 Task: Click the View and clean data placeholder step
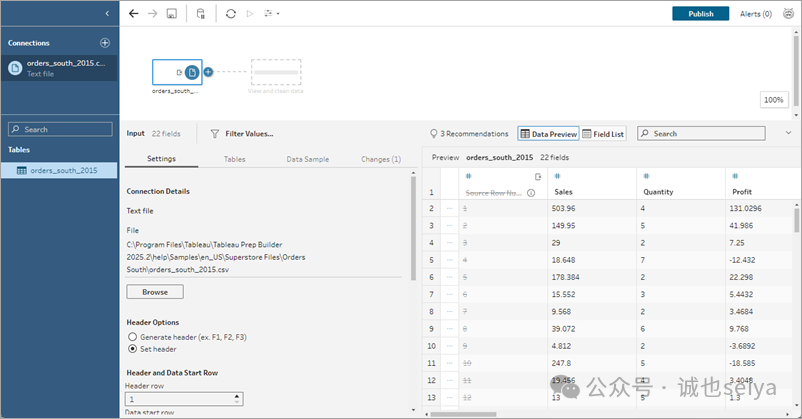276,72
